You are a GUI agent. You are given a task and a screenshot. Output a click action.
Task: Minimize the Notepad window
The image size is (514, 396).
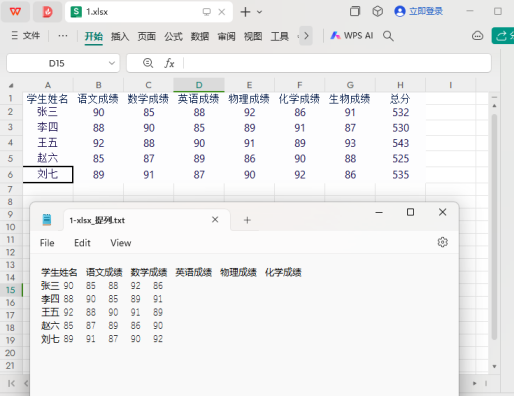point(379,212)
